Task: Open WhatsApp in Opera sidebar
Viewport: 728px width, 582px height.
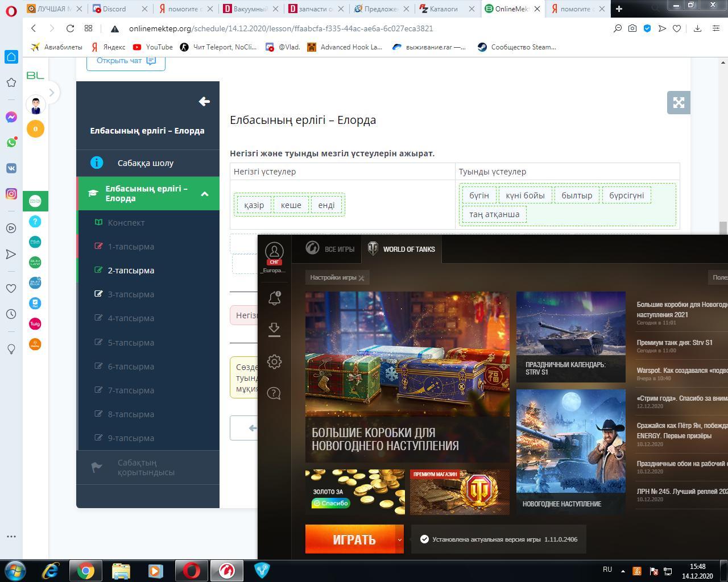Action: pos(11,143)
